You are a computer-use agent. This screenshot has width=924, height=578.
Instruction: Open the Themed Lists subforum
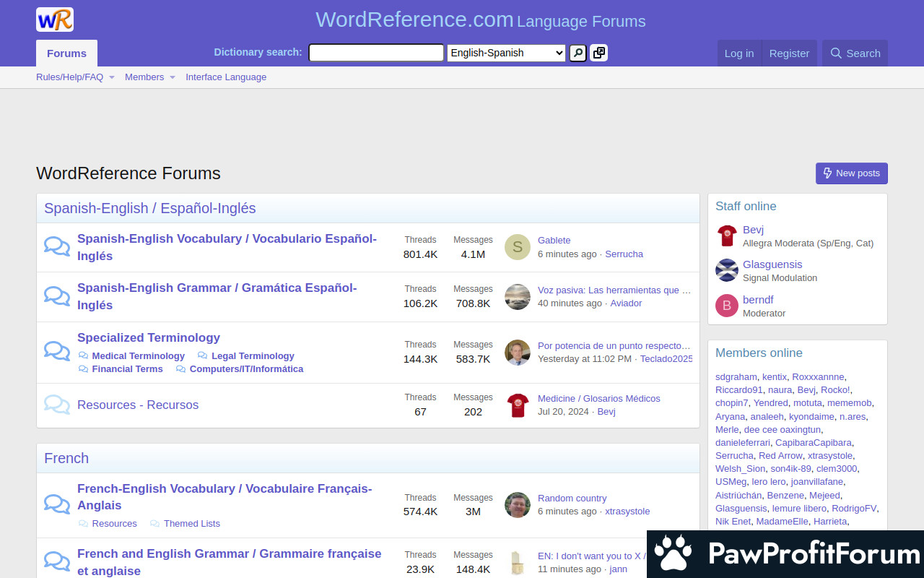pyautogui.click(x=192, y=523)
